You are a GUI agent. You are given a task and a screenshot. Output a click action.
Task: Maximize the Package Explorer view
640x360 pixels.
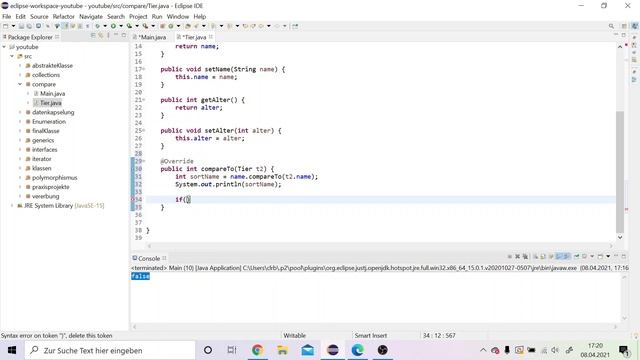(x=124, y=36)
